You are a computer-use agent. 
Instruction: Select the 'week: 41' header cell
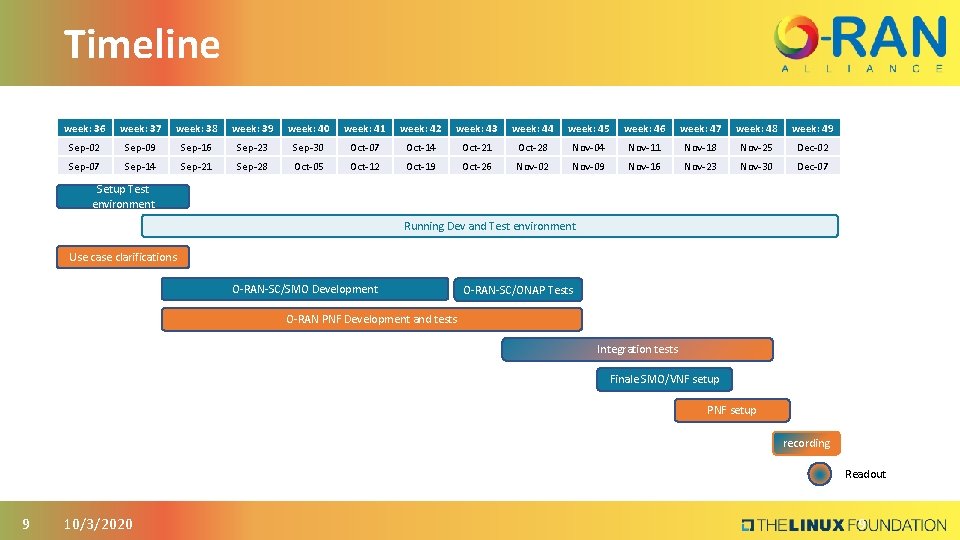(x=365, y=128)
